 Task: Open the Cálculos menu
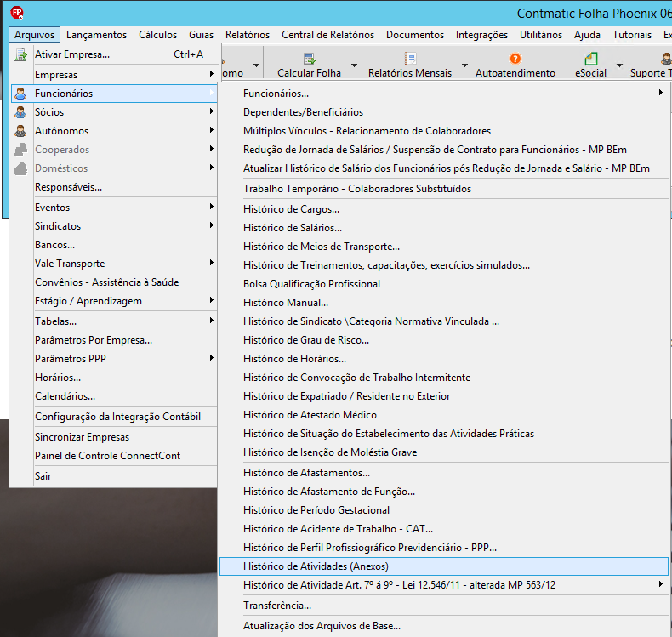coord(157,35)
